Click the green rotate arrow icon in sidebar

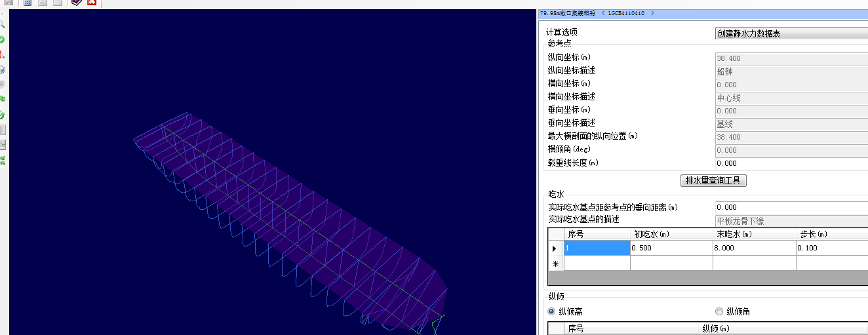pyautogui.click(x=3, y=115)
